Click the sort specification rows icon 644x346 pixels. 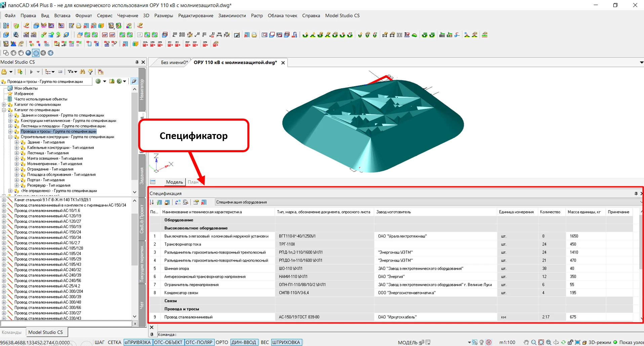(152, 202)
